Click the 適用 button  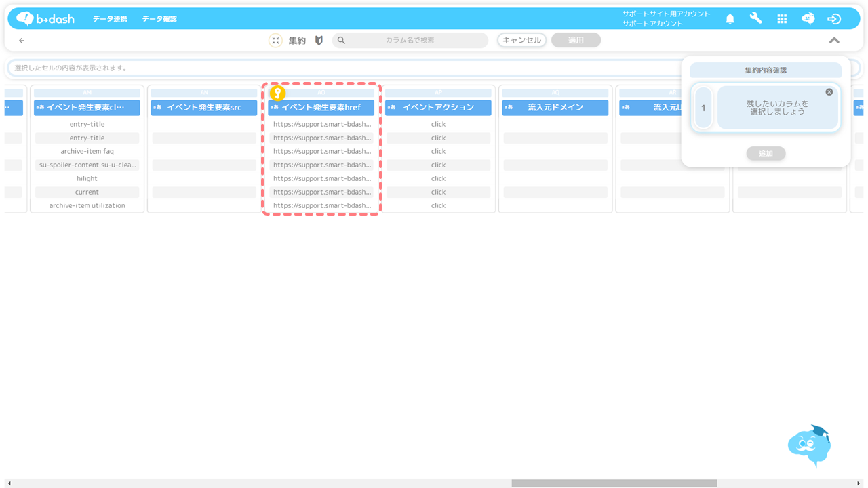576,40
